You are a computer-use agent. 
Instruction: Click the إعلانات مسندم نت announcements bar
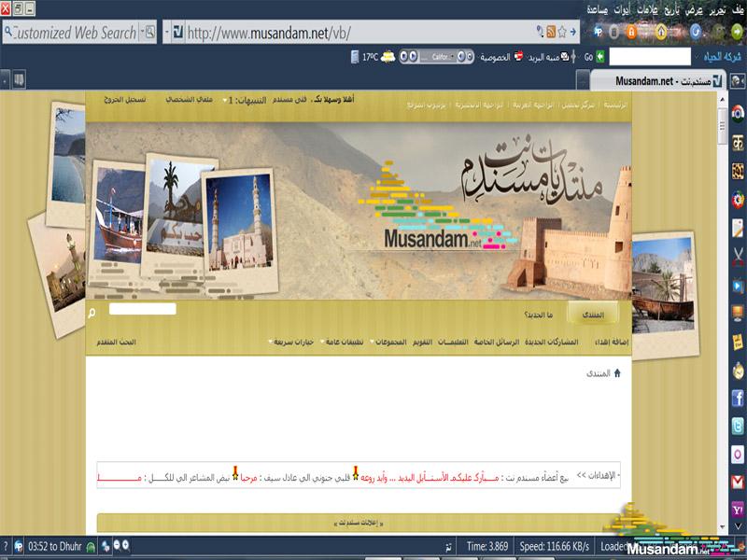[359, 523]
